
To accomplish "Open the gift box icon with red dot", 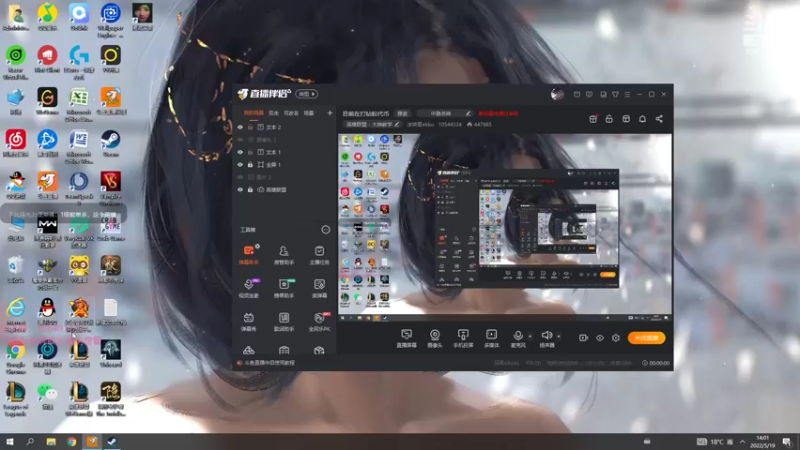I will 593,119.
